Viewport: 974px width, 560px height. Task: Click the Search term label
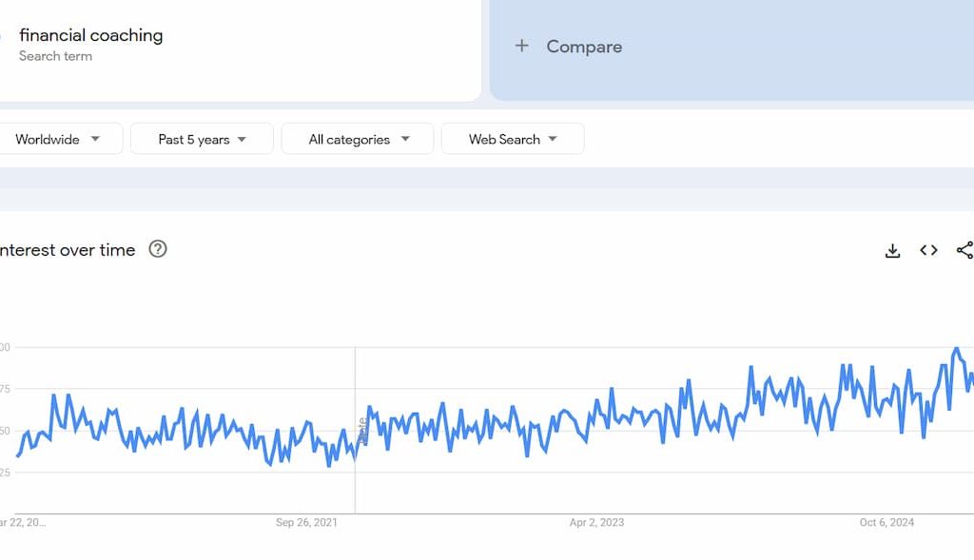[54, 56]
